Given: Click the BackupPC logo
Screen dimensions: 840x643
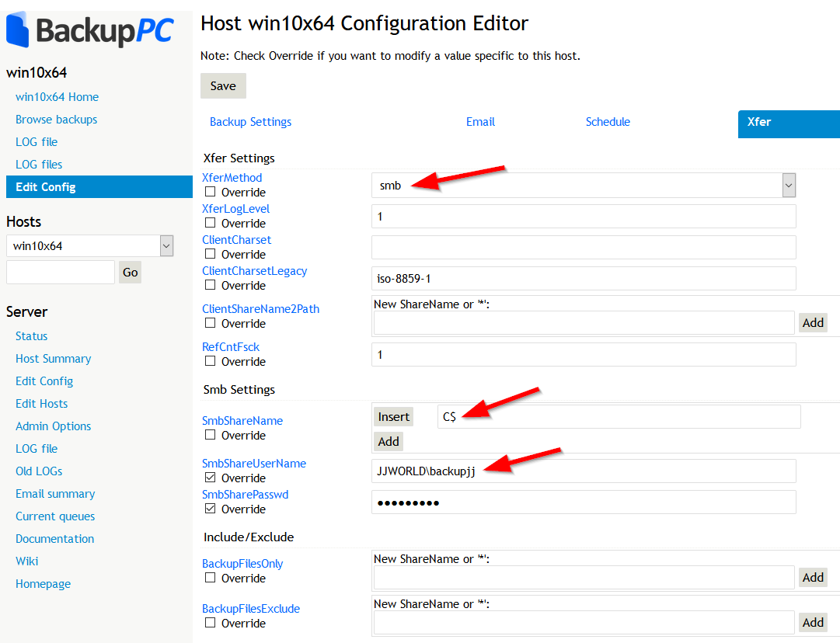Looking at the screenshot, I should click(x=90, y=30).
